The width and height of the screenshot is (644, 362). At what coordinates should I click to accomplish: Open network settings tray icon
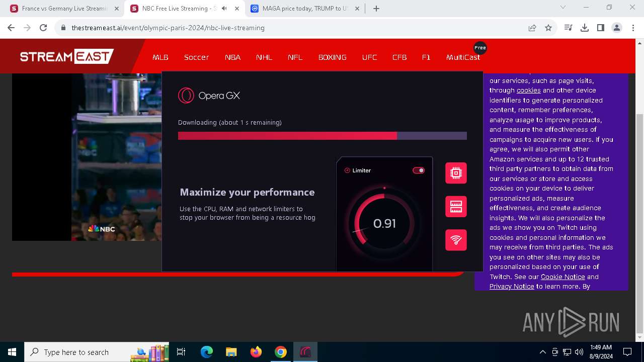(567, 352)
